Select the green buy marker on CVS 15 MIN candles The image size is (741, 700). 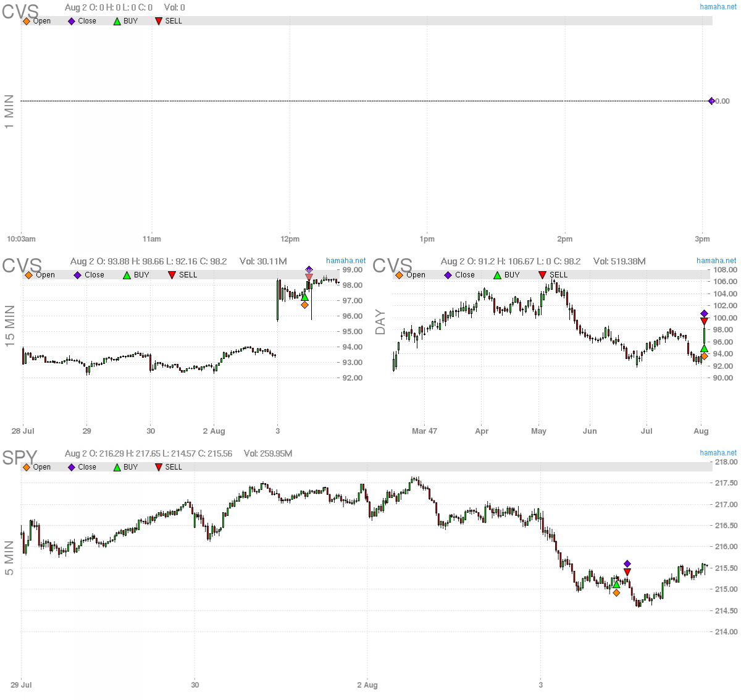[304, 297]
